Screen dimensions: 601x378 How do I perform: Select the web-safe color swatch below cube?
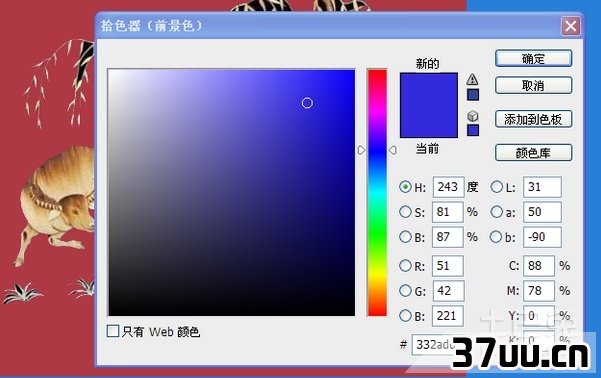click(x=473, y=130)
